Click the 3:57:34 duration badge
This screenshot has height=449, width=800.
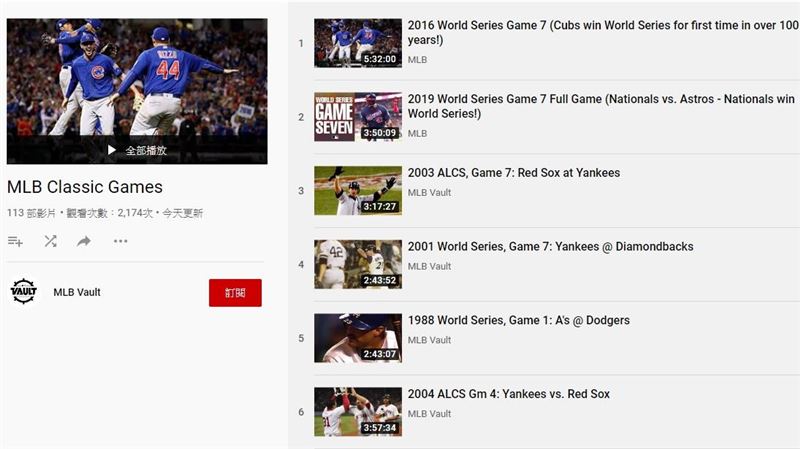point(380,428)
